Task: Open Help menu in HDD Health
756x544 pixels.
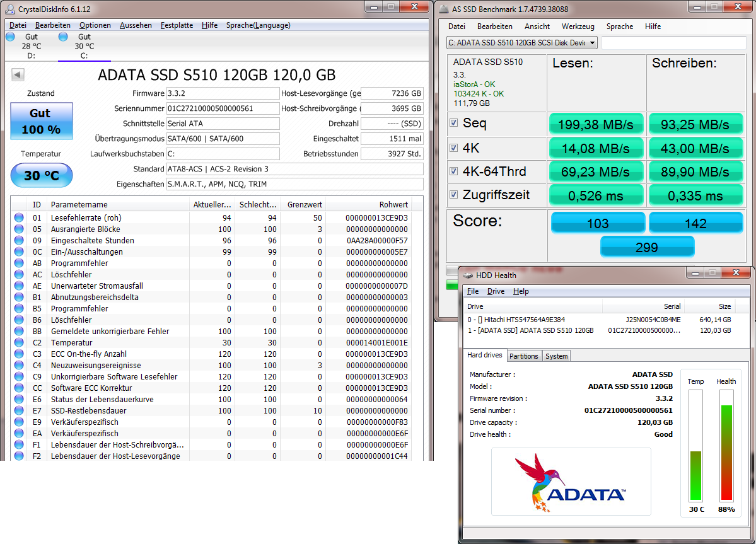Action: tap(521, 291)
